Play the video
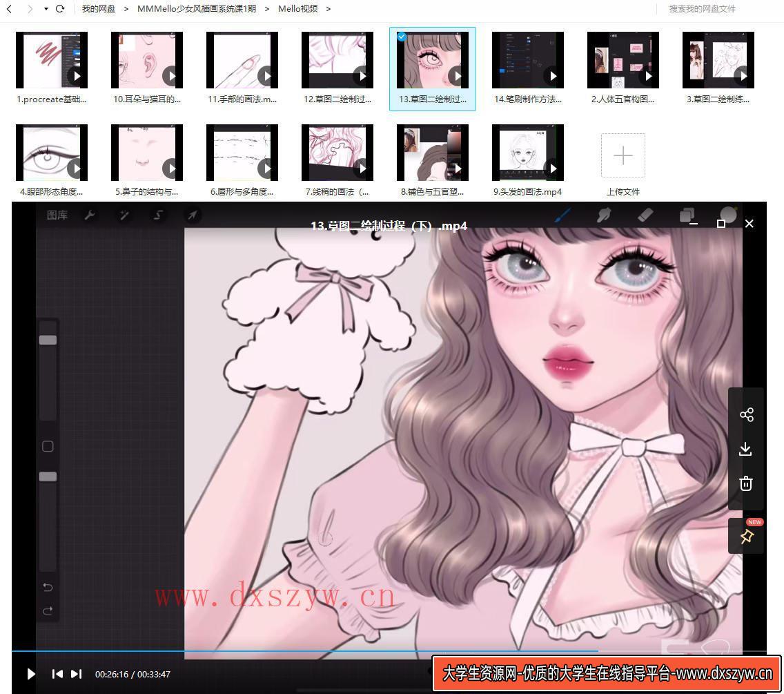 30,674
